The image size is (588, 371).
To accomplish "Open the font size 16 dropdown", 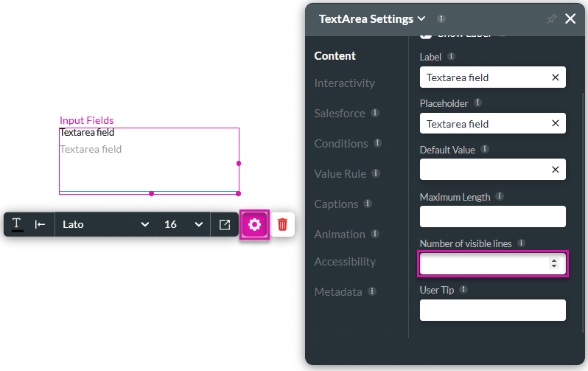I will (183, 224).
